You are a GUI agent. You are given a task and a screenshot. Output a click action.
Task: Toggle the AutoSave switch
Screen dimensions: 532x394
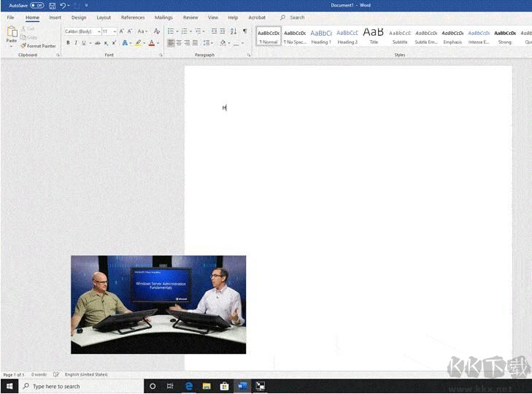point(36,5)
